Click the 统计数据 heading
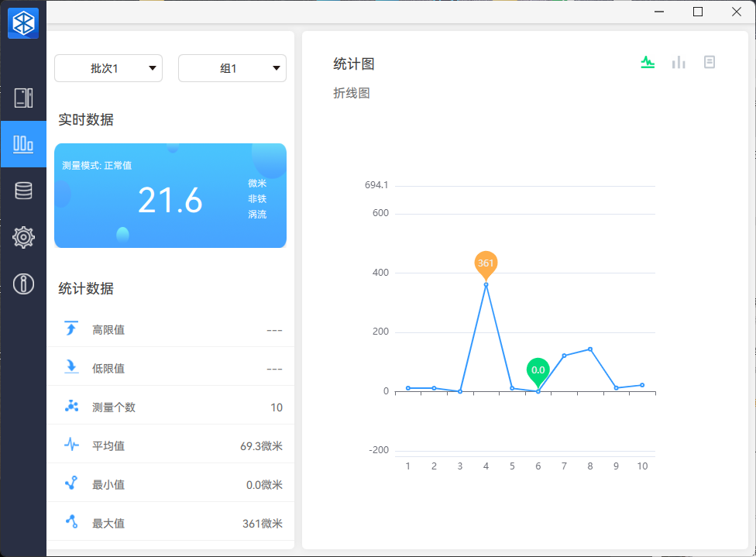This screenshot has width=756, height=557. [86, 288]
